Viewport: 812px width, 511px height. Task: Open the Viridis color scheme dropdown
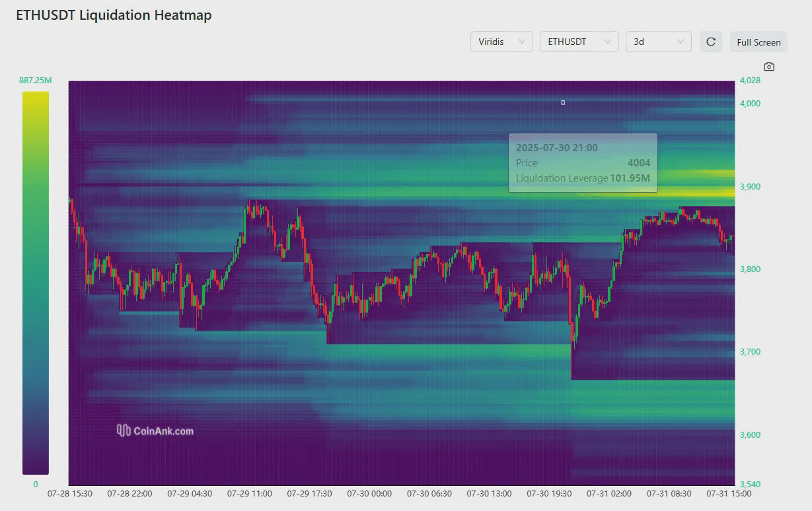click(501, 42)
